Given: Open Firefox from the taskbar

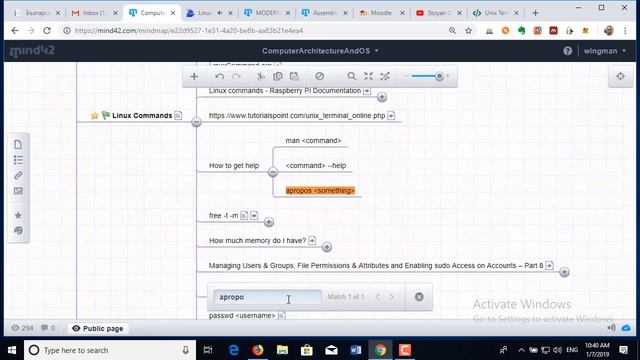Looking at the screenshot, I should pos(258,350).
